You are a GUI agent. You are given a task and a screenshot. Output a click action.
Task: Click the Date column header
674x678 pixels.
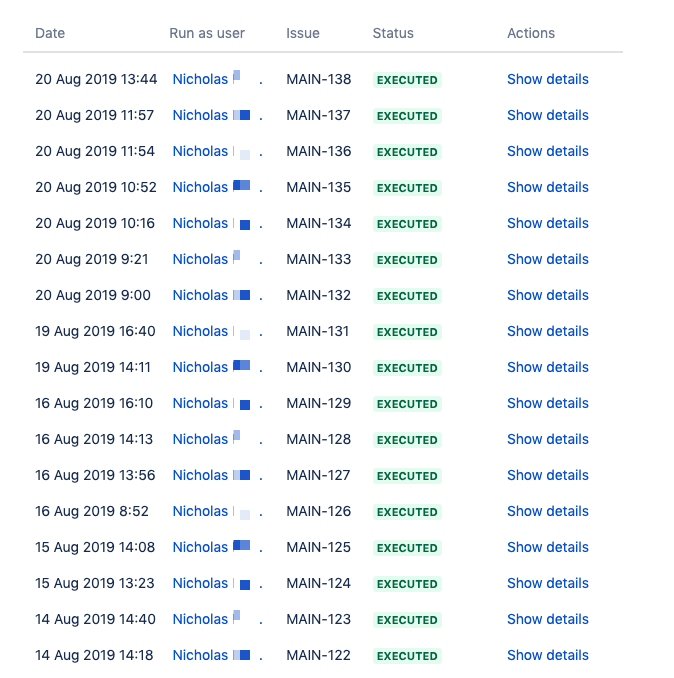(x=50, y=33)
